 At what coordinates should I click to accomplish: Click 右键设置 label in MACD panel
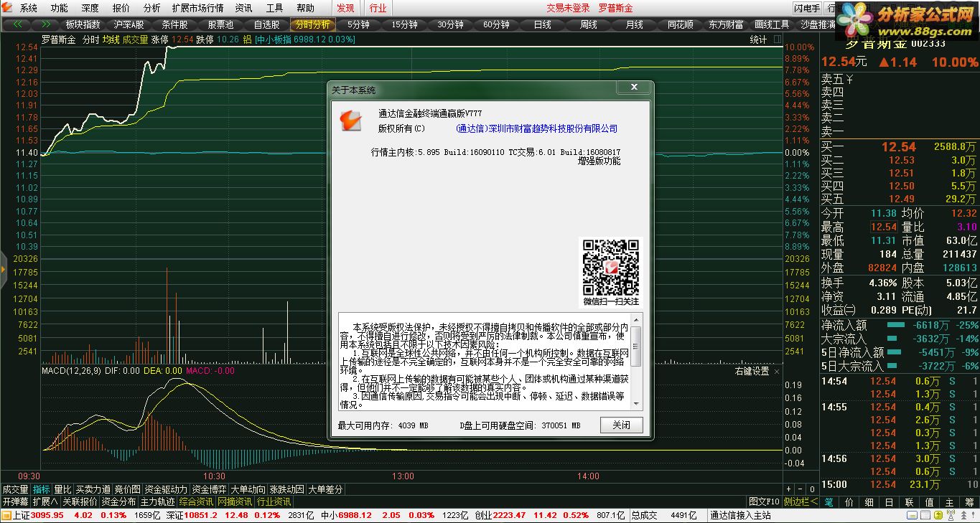click(752, 372)
